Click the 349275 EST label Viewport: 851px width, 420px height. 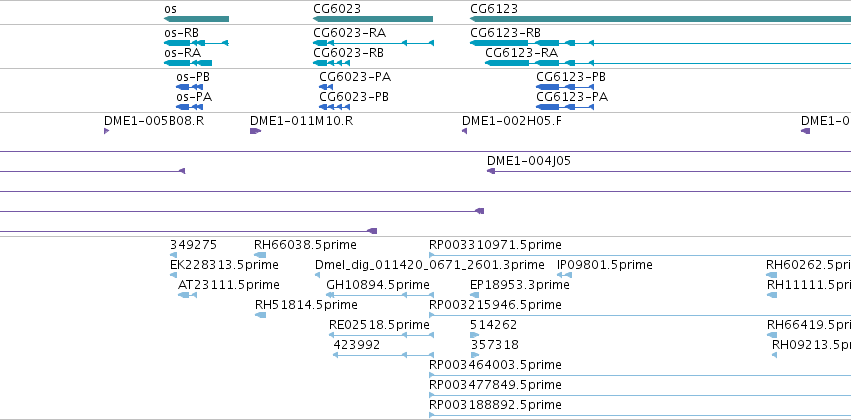193,245
